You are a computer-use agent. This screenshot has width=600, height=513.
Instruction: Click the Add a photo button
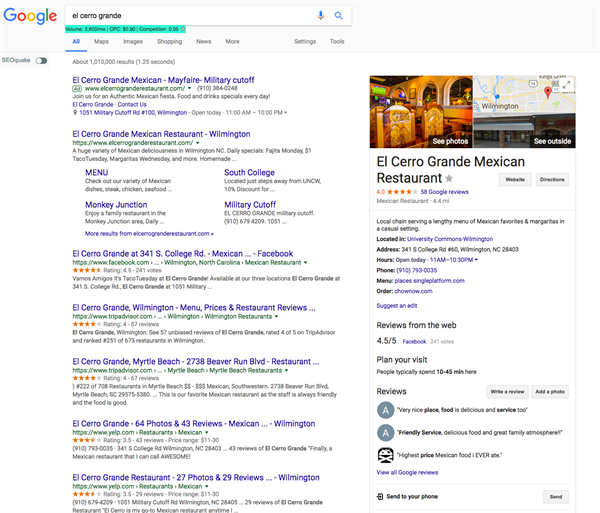pyautogui.click(x=550, y=392)
